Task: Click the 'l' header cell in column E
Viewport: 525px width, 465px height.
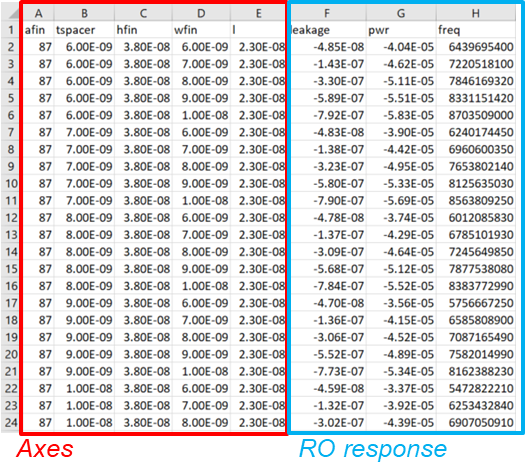Action: 258,30
